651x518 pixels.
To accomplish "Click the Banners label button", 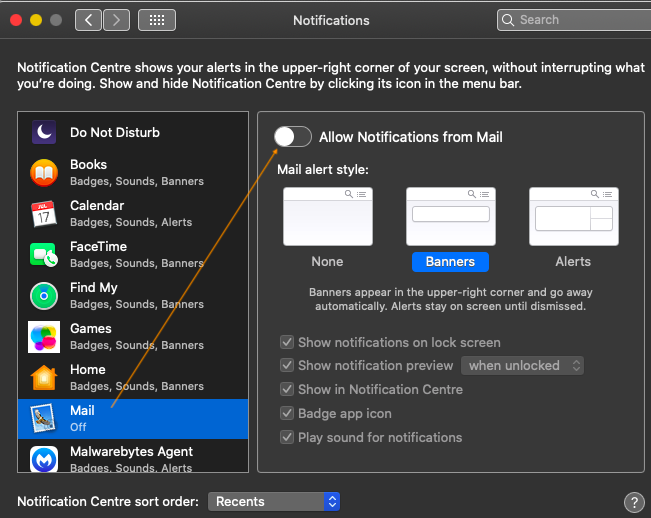I will click(450, 262).
